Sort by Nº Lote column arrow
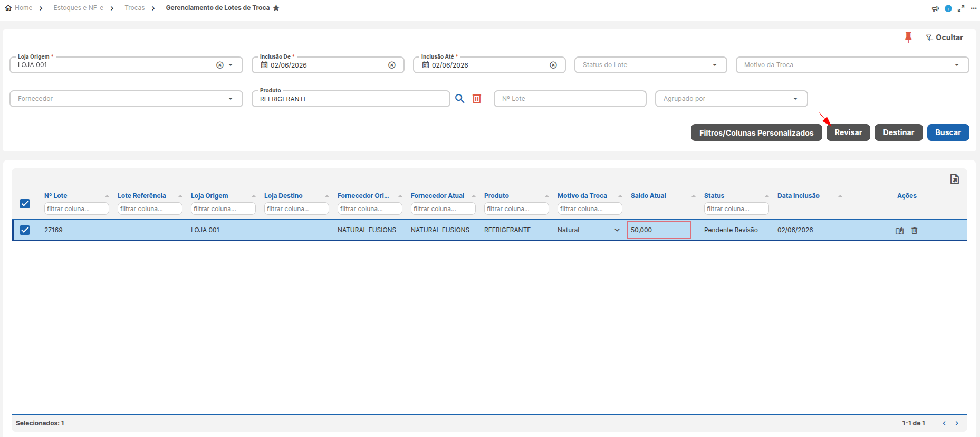 [107, 196]
